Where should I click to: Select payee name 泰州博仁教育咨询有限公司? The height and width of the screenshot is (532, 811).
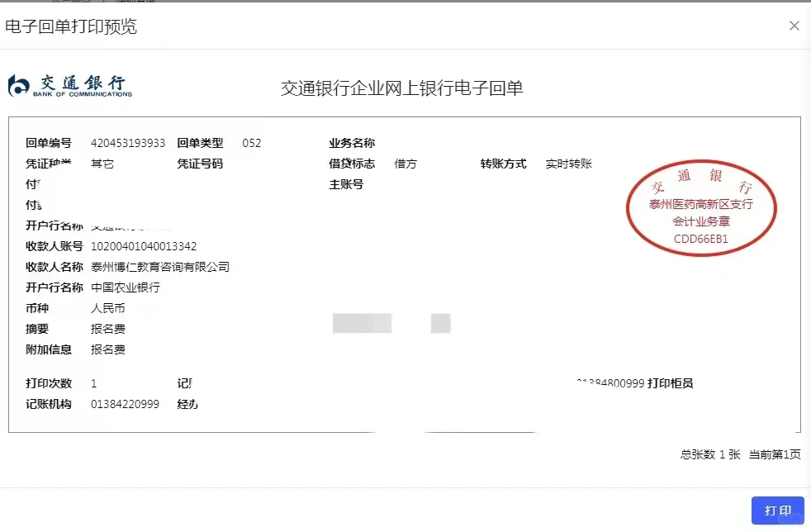point(160,267)
